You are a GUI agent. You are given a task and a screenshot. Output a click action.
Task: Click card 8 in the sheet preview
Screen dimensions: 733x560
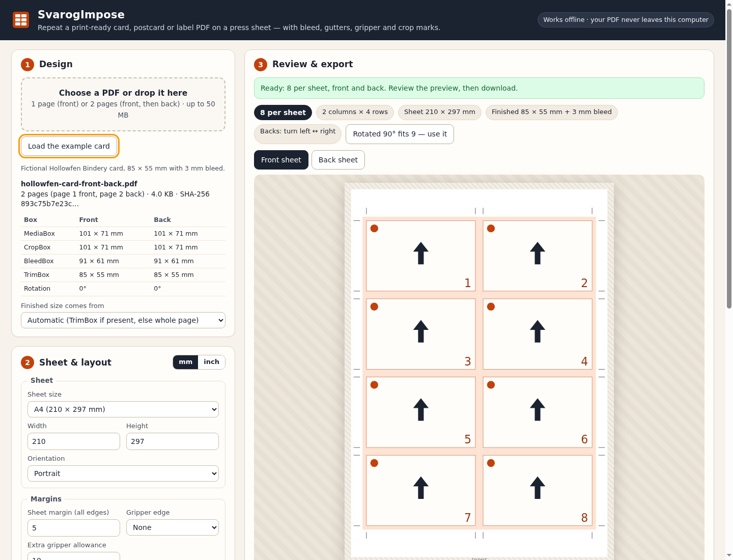[538, 490]
